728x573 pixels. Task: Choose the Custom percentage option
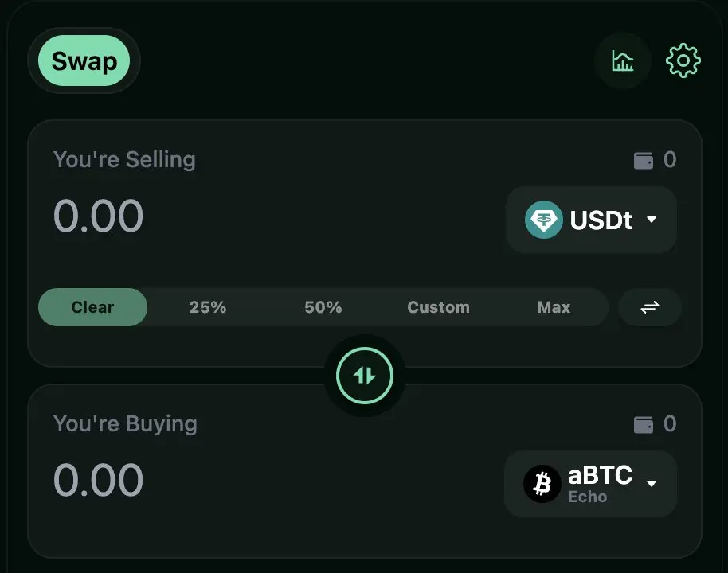pos(438,307)
